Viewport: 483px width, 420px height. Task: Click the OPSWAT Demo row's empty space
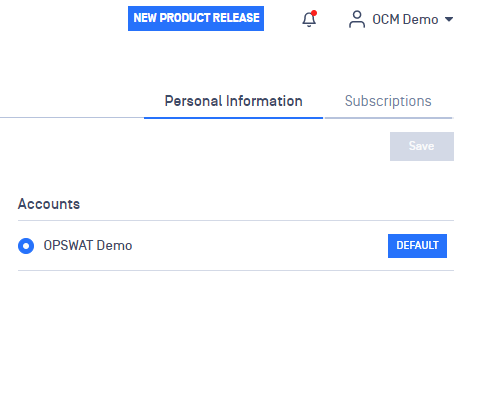pos(260,246)
